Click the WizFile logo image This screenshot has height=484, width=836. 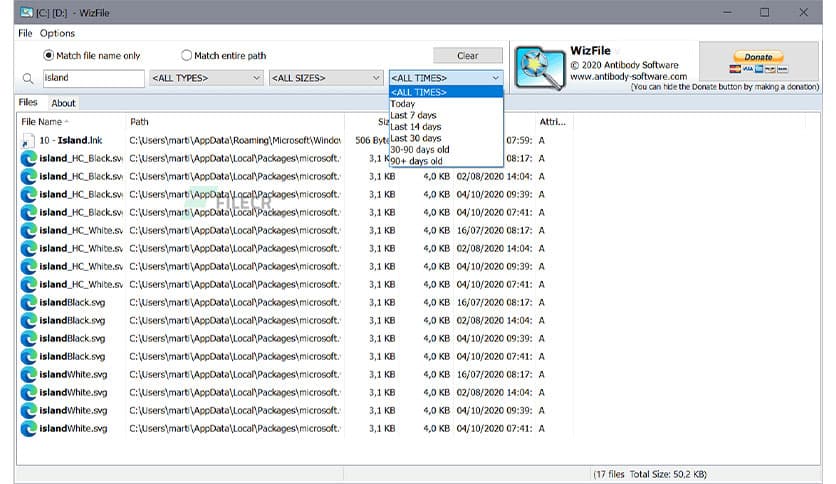[x=540, y=68]
